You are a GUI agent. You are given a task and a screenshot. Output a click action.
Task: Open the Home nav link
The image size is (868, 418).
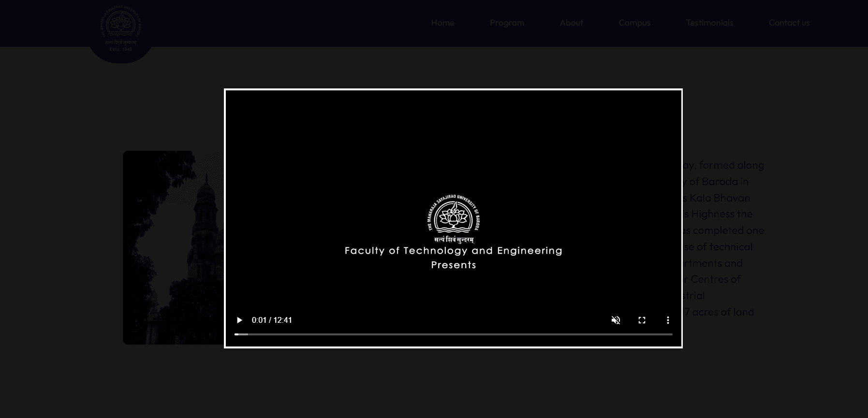point(442,23)
